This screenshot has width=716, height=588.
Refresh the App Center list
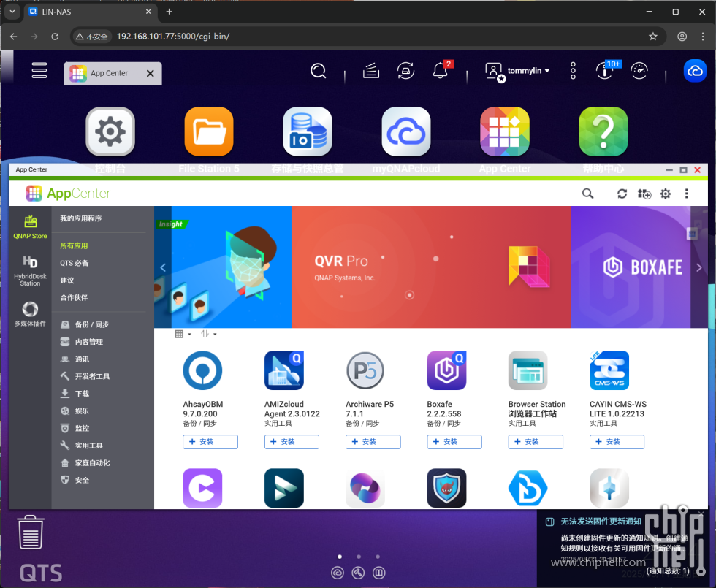(622, 194)
